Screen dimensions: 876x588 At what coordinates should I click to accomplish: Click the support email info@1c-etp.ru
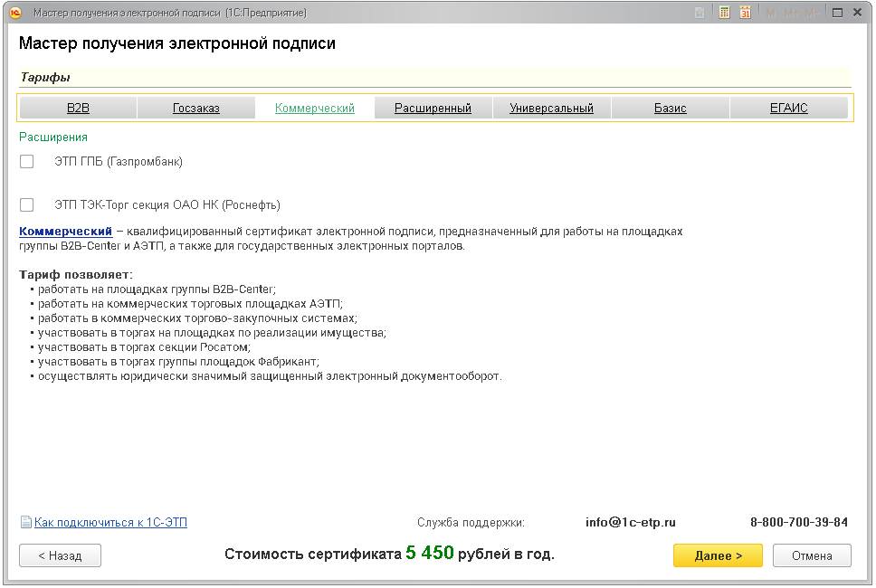[631, 522]
